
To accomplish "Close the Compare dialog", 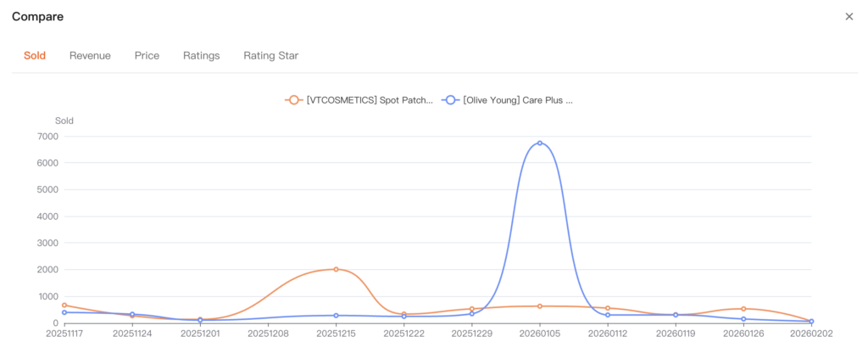I will tap(849, 17).
